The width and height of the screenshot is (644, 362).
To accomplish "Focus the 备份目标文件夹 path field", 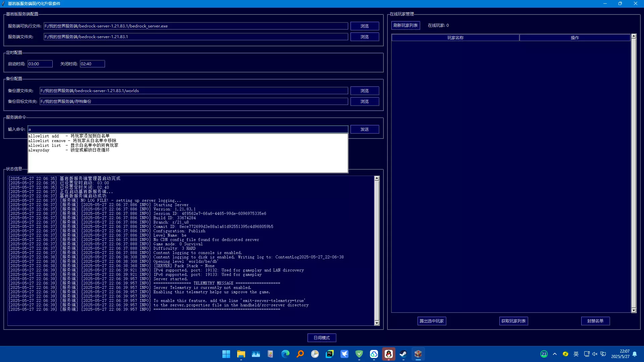I will tap(194, 102).
